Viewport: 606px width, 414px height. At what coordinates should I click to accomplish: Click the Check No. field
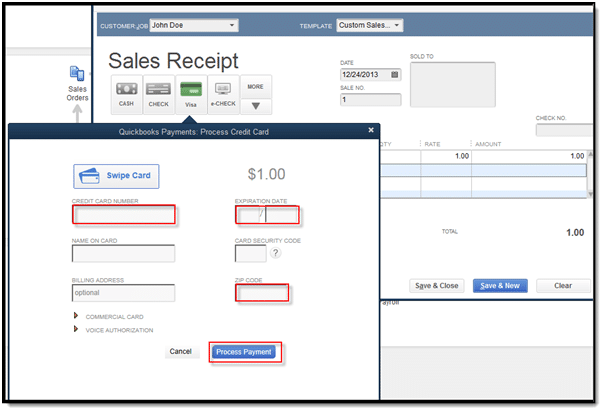564,130
